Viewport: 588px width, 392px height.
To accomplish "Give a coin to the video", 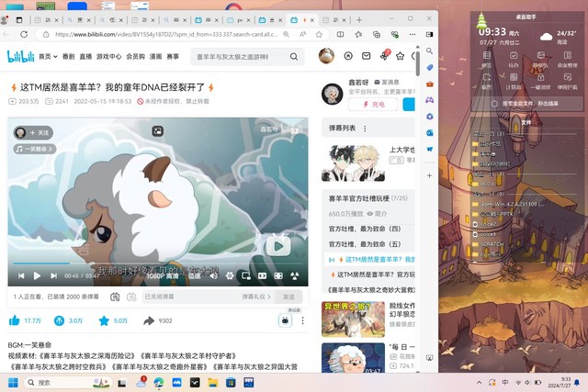I will coord(60,320).
